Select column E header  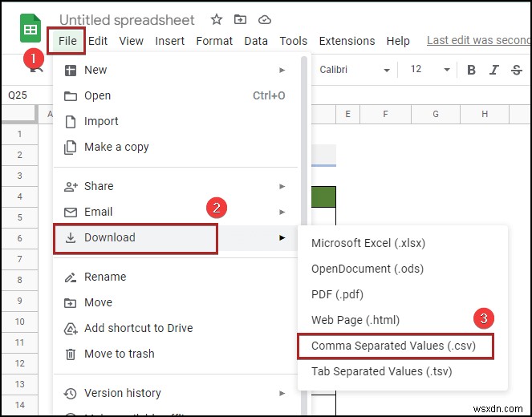point(347,114)
